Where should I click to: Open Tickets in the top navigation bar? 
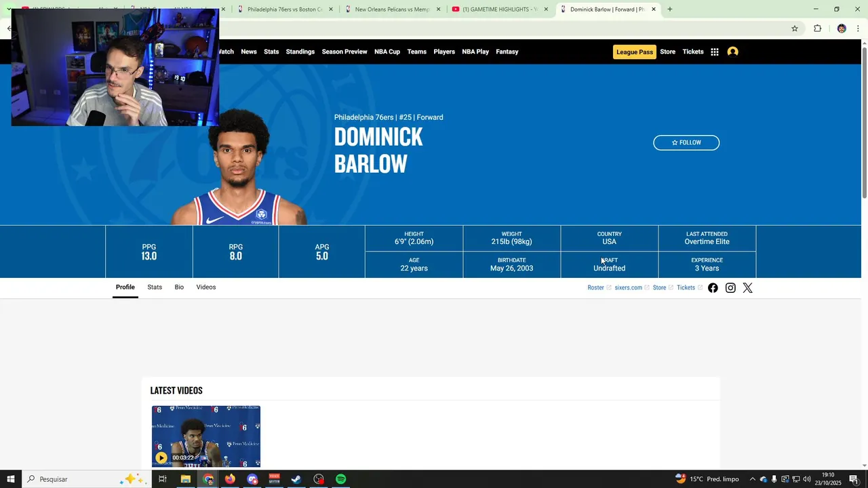pyautogui.click(x=693, y=52)
